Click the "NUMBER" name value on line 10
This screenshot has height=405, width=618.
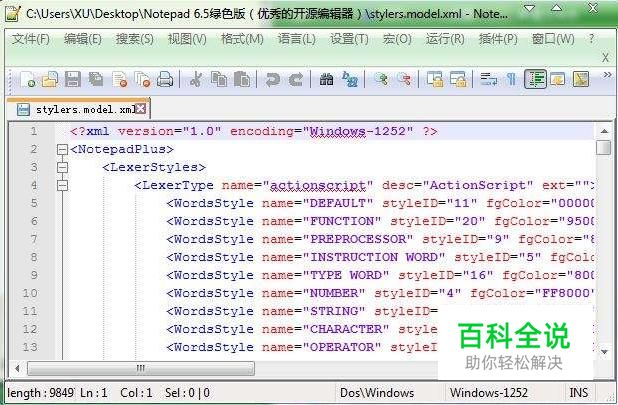point(333,293)
